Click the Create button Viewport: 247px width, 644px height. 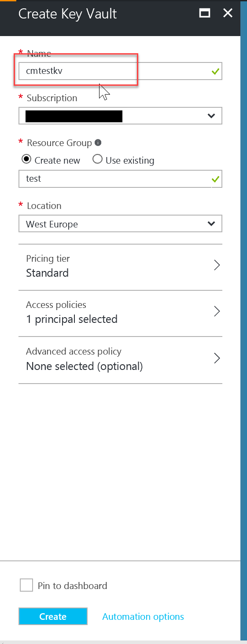(53, 617)
